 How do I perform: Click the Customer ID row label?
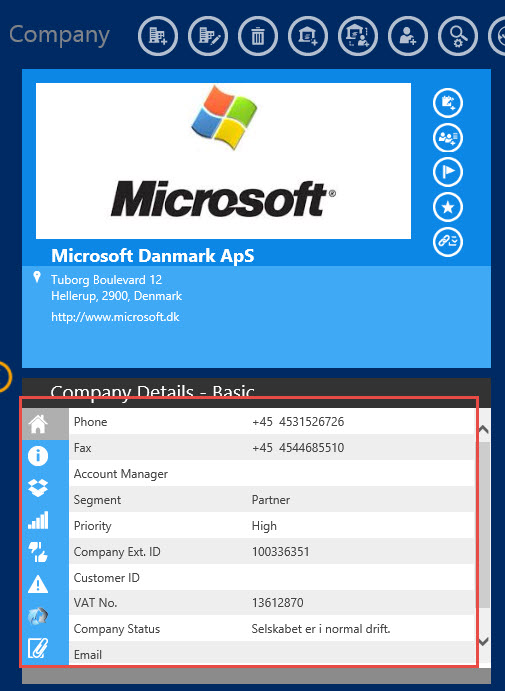[x=106, y=578]
